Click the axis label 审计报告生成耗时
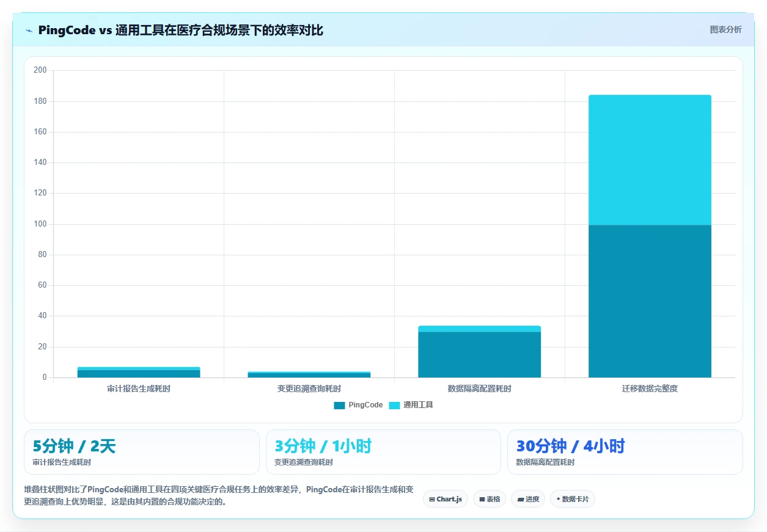This screenshot has height=532, width=767. 139,388
